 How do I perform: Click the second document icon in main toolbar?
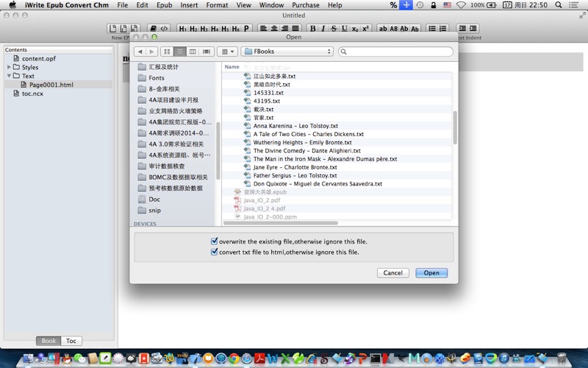pos(123,29)
